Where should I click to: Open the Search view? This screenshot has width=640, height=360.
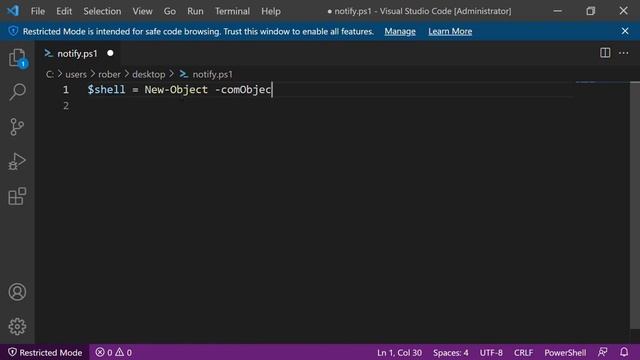[17, 92]
